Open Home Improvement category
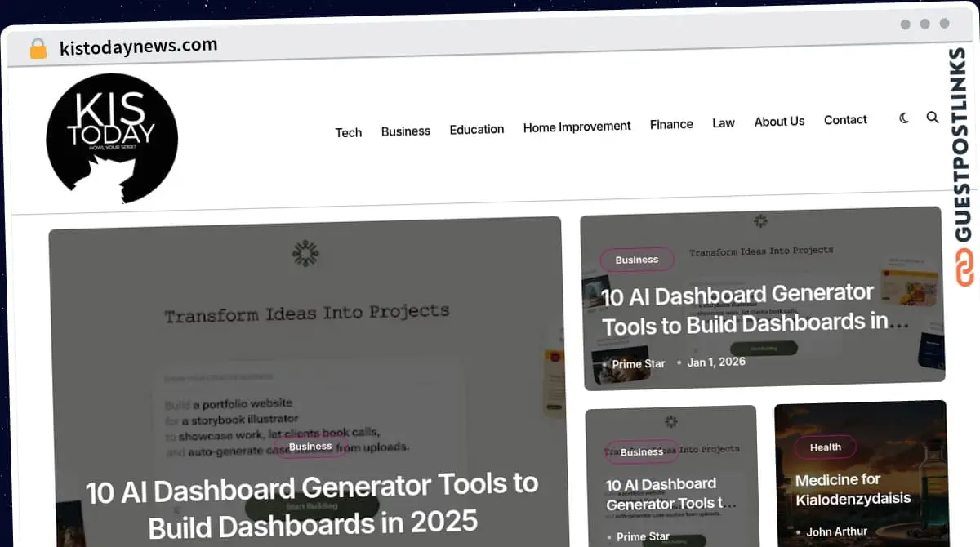Viewport: 980px width, 547px height. [x=577, y=127]
